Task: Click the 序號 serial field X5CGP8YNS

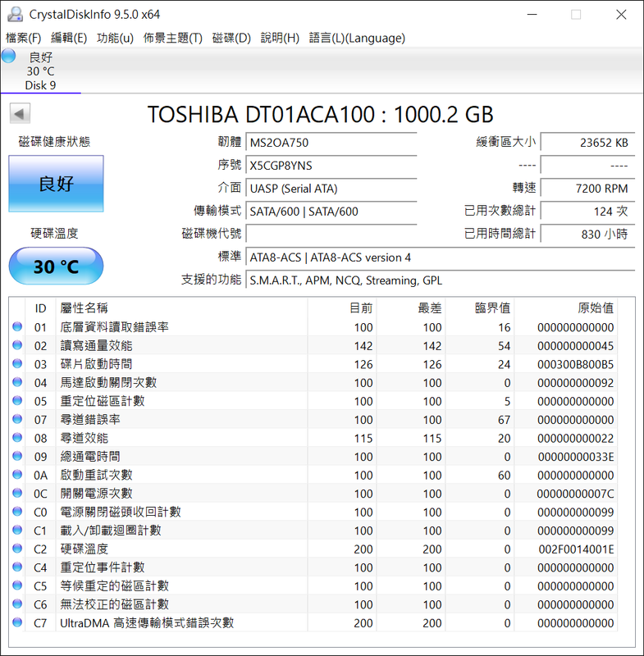Action: (331, 166)
